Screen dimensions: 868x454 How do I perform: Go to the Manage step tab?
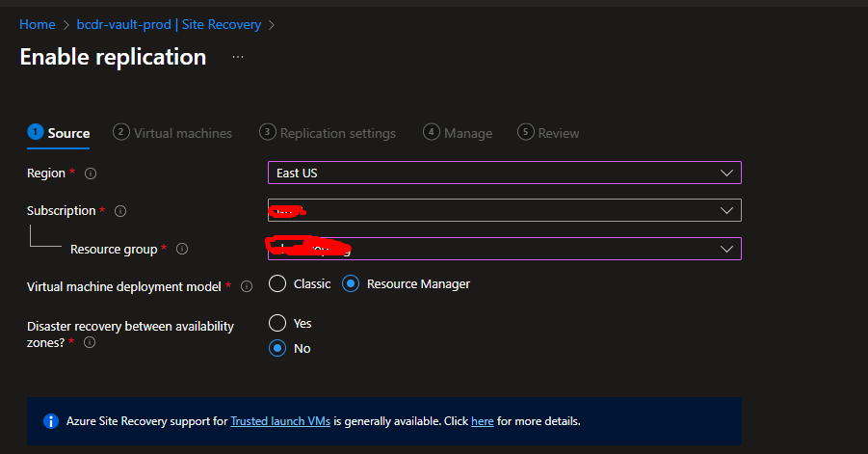[x=467, y=133]
